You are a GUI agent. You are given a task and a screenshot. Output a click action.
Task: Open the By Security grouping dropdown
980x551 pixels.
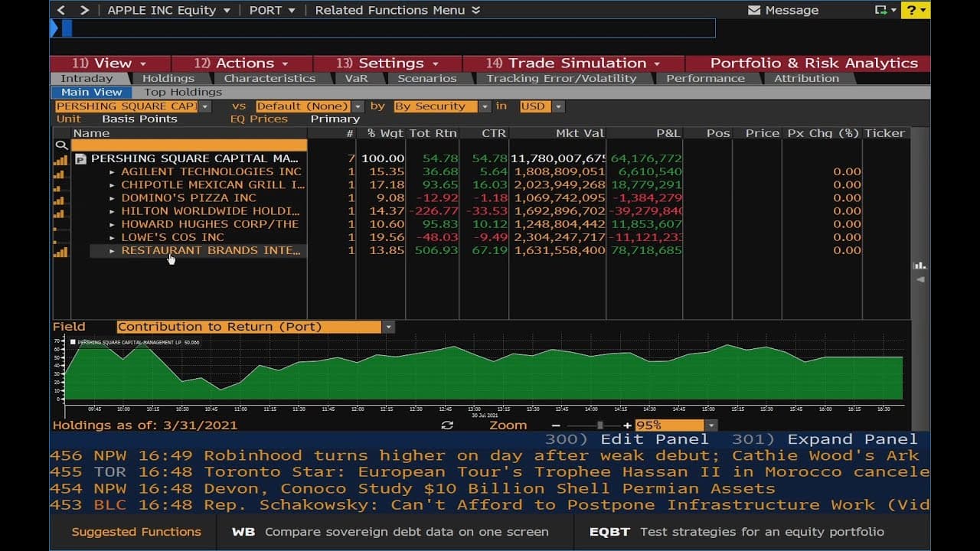coord(485,106)
